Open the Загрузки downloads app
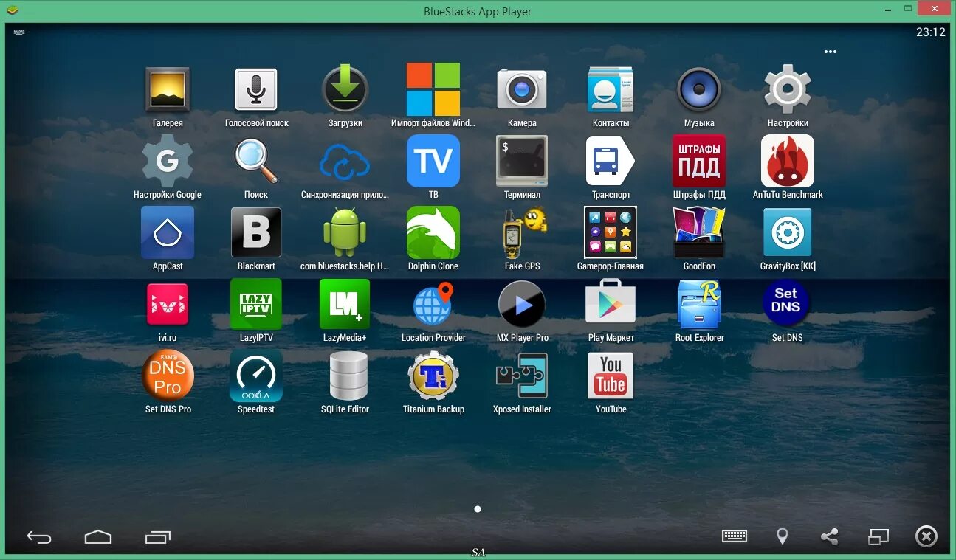Image resolution: width=956 pixels, height=560 pixels. click(345, 90)
